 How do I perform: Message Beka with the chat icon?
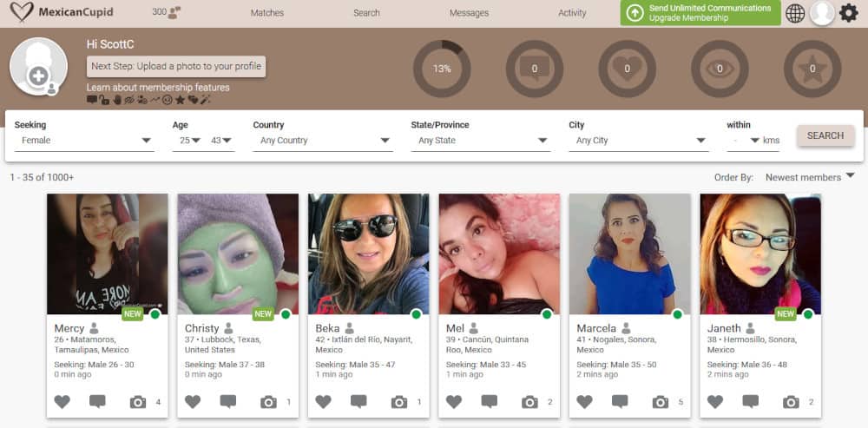(358, 402)
